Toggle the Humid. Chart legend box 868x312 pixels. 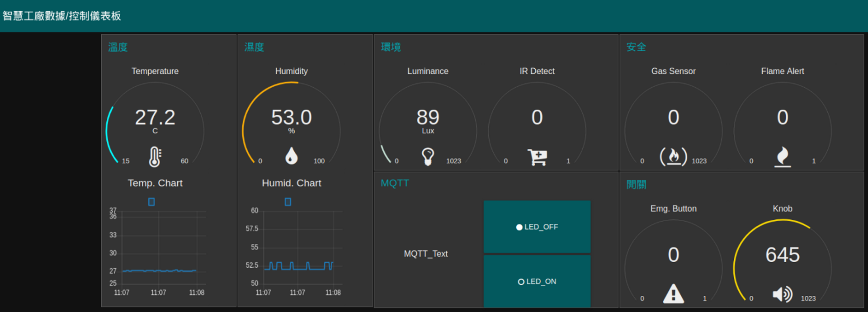tap(288, 202)
